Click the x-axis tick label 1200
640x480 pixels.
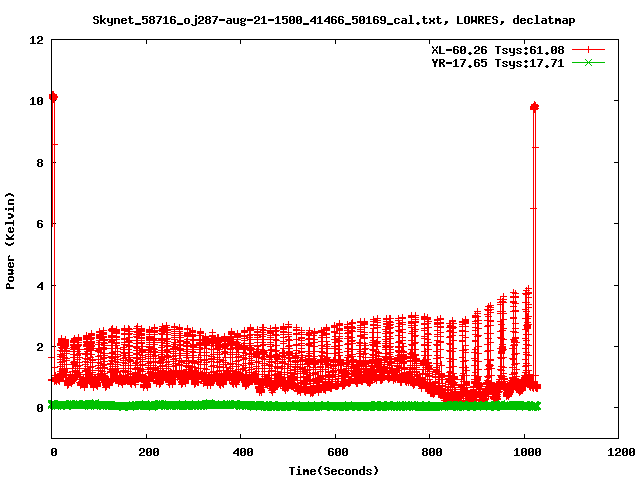coord(621,452)
